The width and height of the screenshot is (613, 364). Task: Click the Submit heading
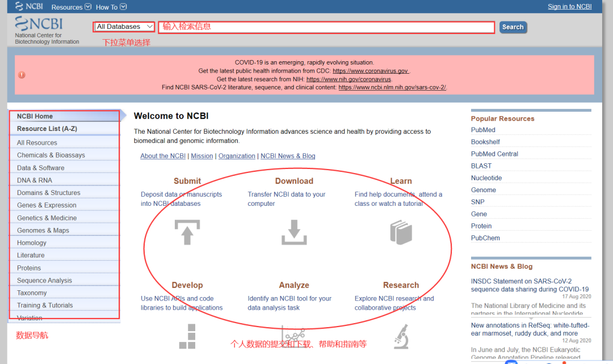pos(187,181)
